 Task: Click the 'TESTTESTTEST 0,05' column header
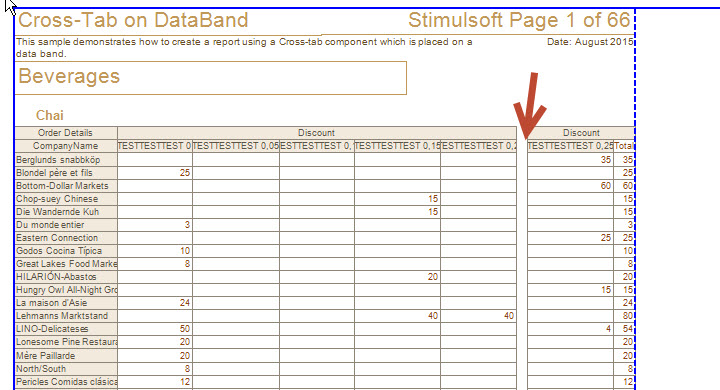[x=236, y=146]
